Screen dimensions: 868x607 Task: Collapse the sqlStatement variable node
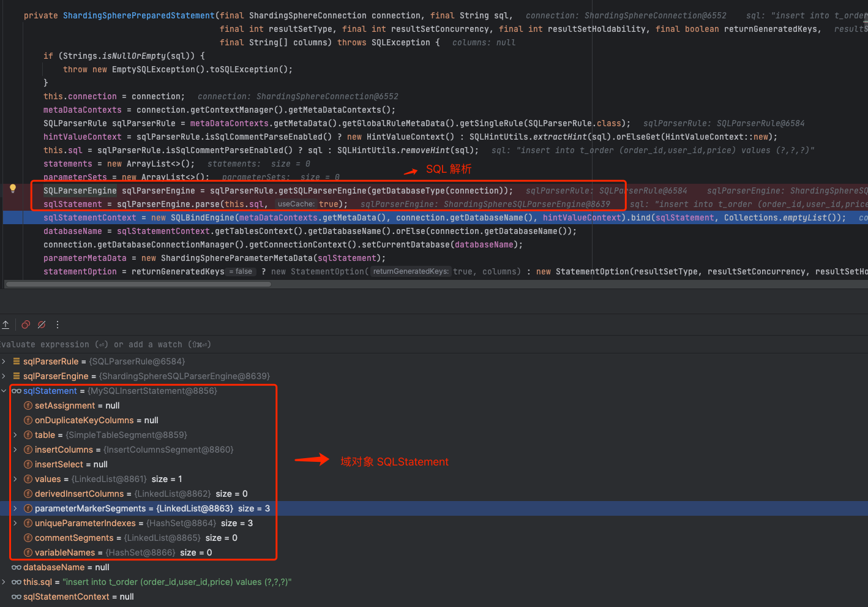coord(4,391)
